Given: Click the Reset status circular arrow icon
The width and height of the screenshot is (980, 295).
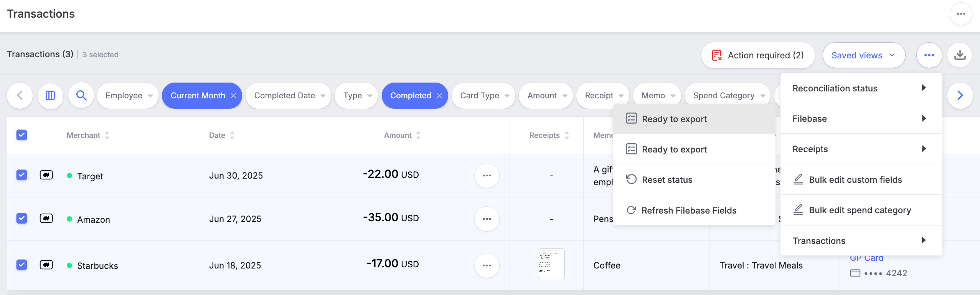Looking at the screenshot, I should (631, 179).
